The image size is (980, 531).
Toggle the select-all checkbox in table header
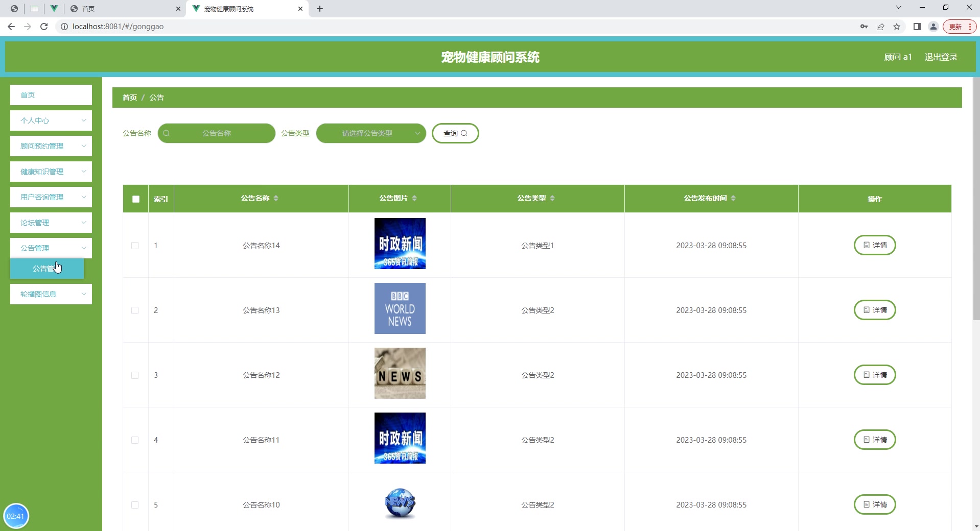point(135,199)
